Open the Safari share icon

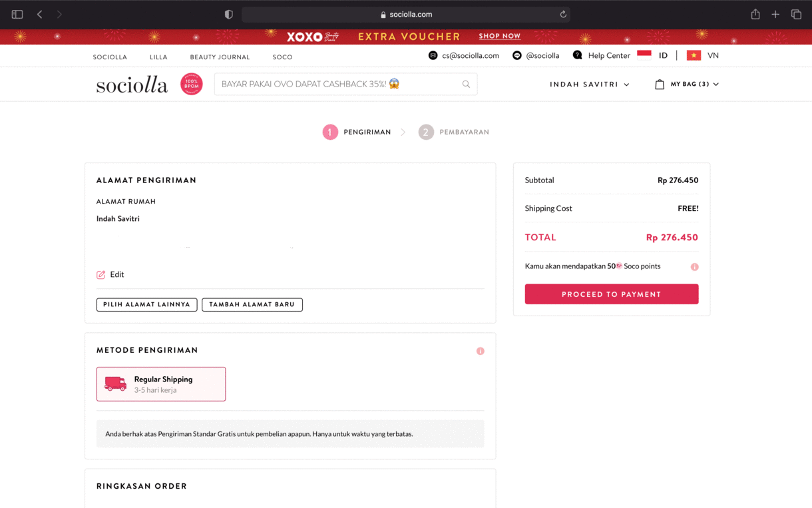pos(755,14)
